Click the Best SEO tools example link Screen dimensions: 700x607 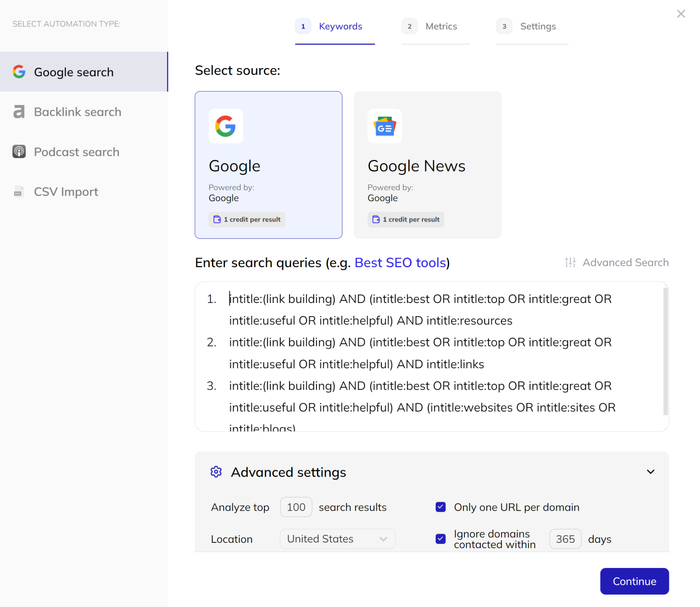point(400,262)
